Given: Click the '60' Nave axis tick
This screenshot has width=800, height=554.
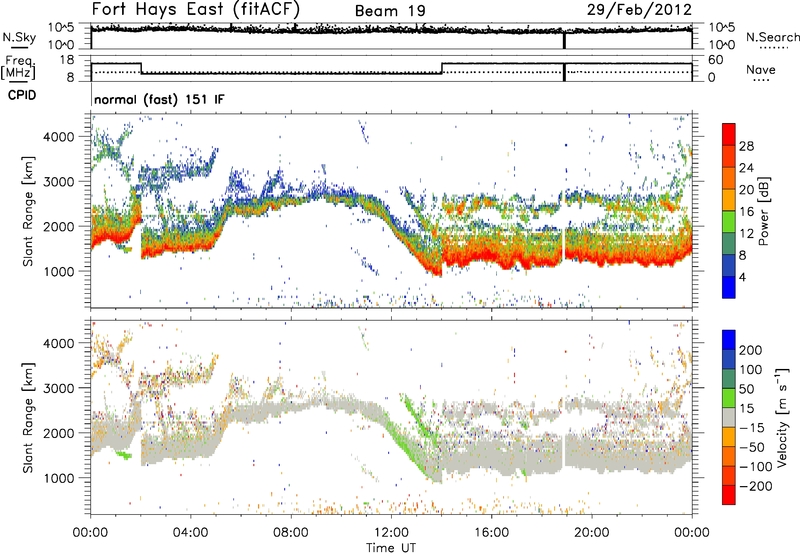Looking at the screenshot, I should click(x=716, y=60).
